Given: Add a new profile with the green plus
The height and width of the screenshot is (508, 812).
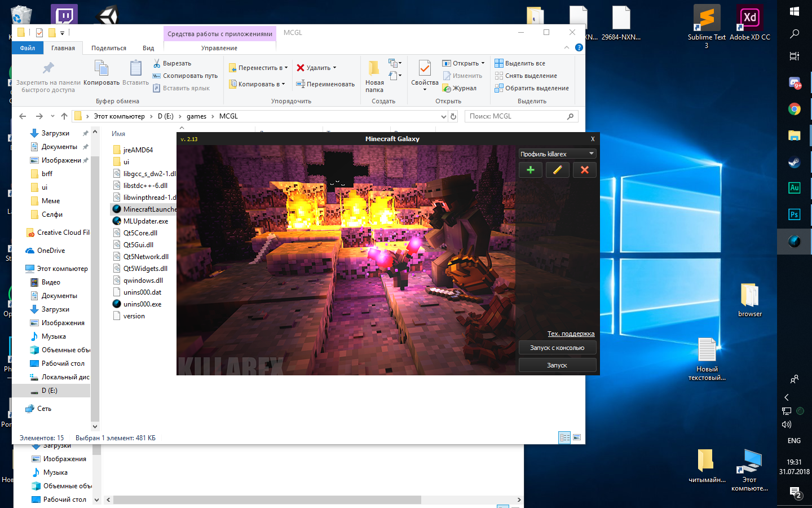Looking at the screenshot, I should 531,170.
